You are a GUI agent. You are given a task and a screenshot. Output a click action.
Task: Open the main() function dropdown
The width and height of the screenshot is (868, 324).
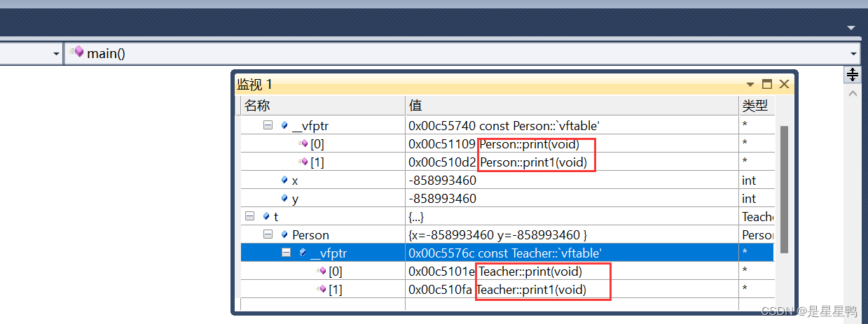click(x=853, y=54)
